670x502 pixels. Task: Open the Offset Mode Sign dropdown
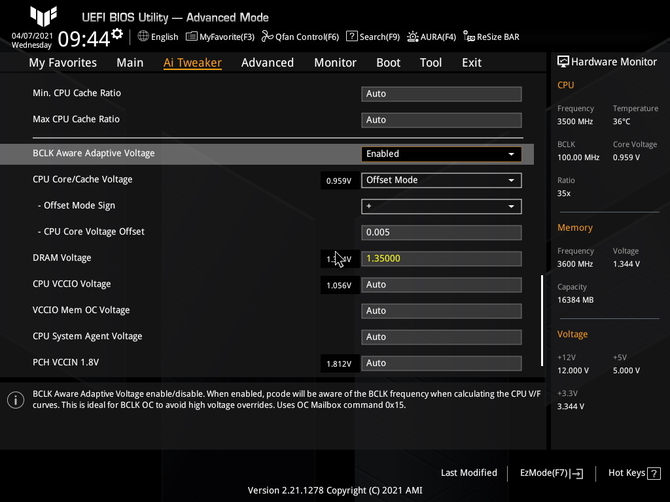(x=441, y=206)
